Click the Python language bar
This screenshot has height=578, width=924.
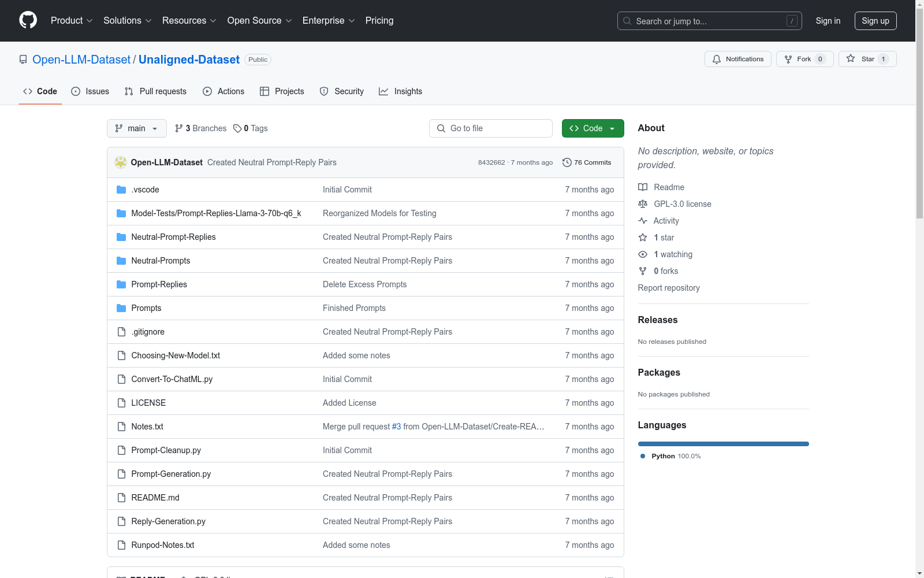[724, 444]
